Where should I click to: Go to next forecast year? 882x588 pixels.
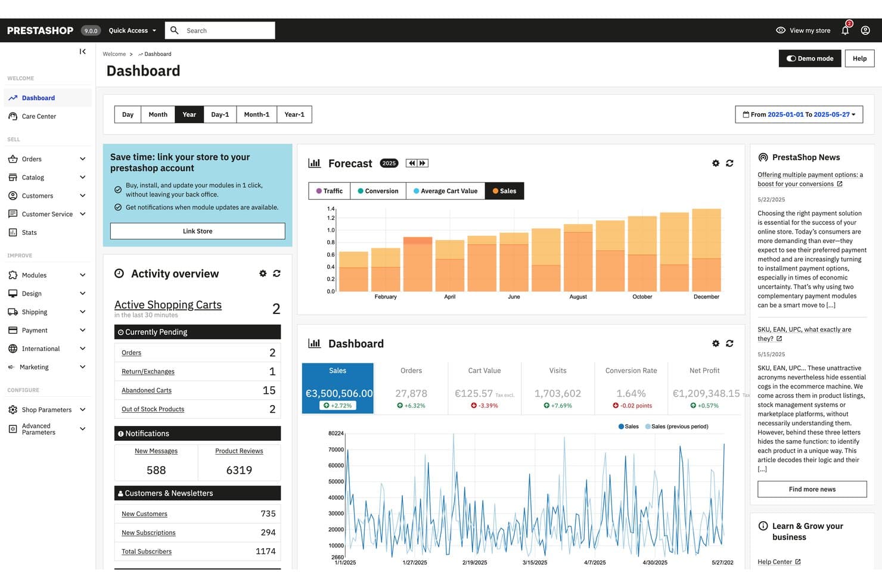click(x=423, y=163)
